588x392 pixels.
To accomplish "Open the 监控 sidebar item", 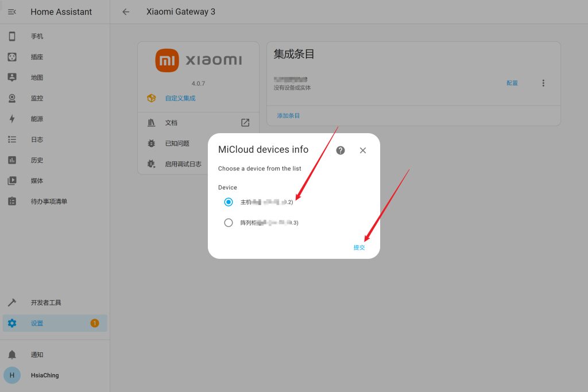I will tap(55, 98).
